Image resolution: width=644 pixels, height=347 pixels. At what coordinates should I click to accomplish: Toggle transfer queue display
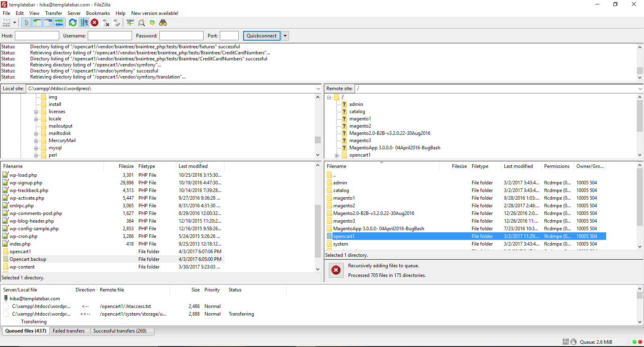tap(59, 23)
